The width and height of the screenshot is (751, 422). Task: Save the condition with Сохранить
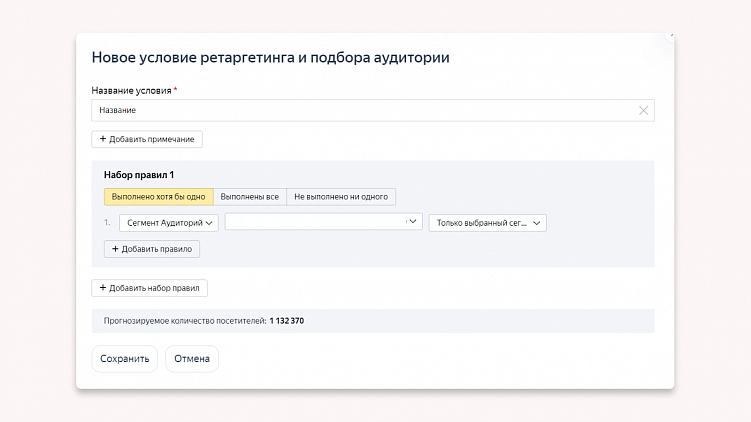pyautogui.click(x=125, y=359)
